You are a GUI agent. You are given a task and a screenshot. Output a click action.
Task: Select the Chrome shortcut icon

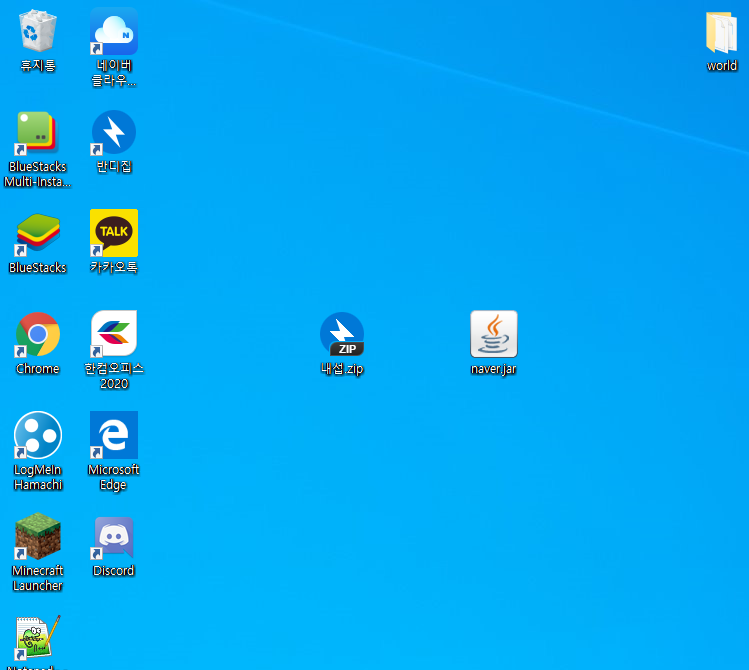(x=38, y=334)
